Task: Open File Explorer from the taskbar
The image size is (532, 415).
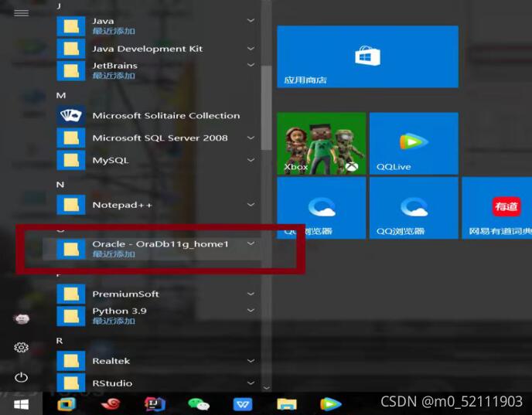Action: pos(287,403)
